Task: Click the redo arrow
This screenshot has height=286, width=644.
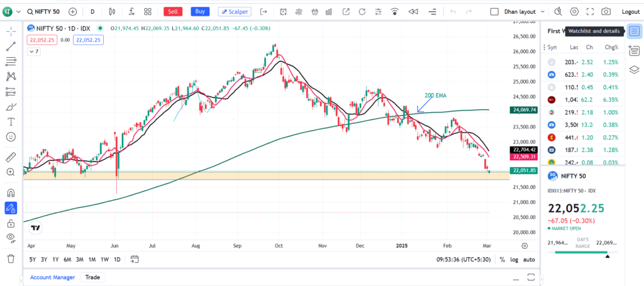Action: pyautogui.click(x=469, y=11)
